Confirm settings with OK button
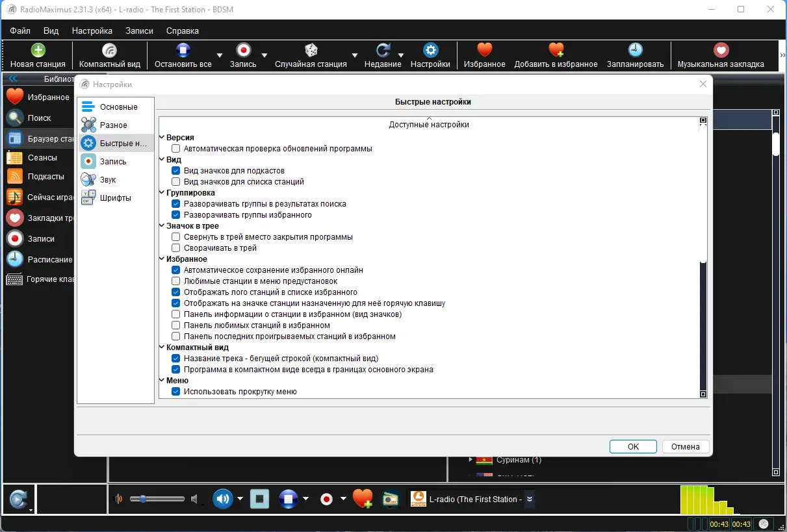 click(x=633, y=447)
